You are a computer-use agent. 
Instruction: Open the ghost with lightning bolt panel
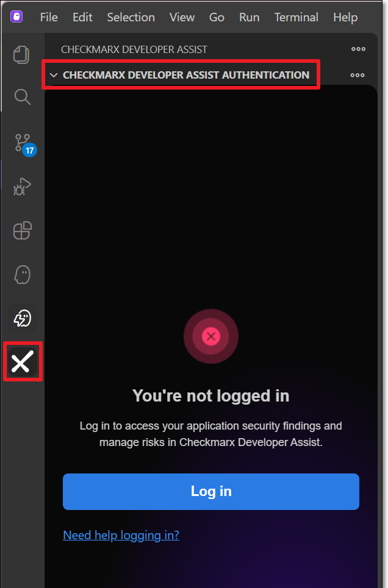[23, 319]
